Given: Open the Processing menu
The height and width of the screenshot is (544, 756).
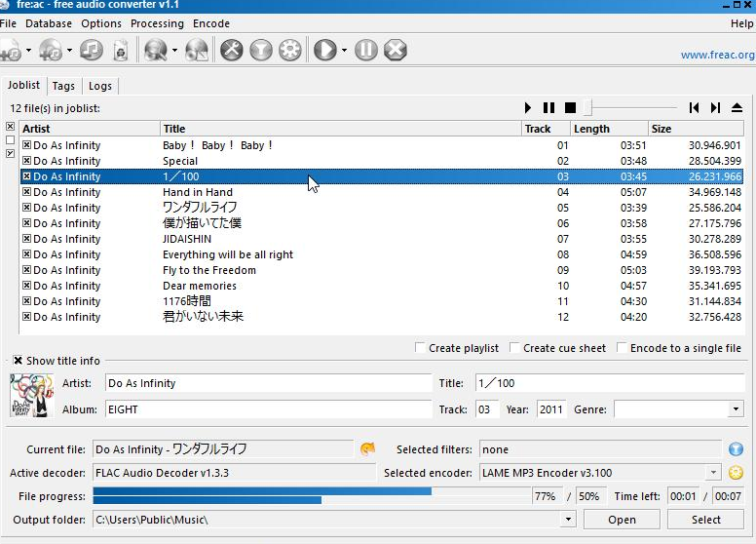Looking at the screenshot, I should [x=157, y=23].
